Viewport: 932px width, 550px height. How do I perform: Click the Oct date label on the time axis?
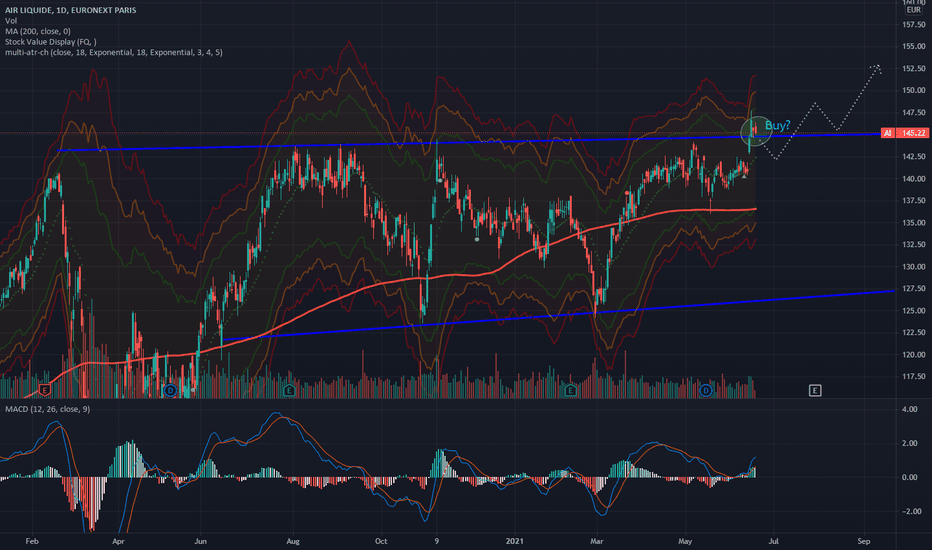381,541
